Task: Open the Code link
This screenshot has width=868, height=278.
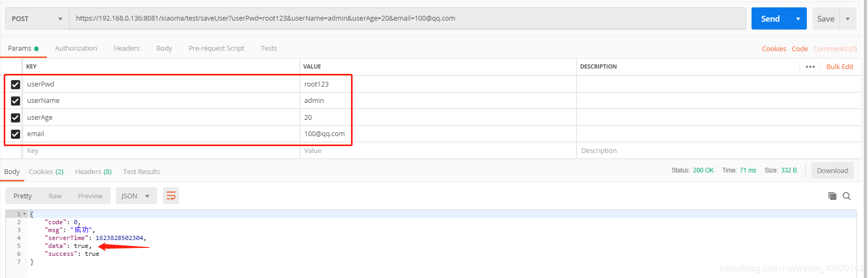Action: point(799,49)
